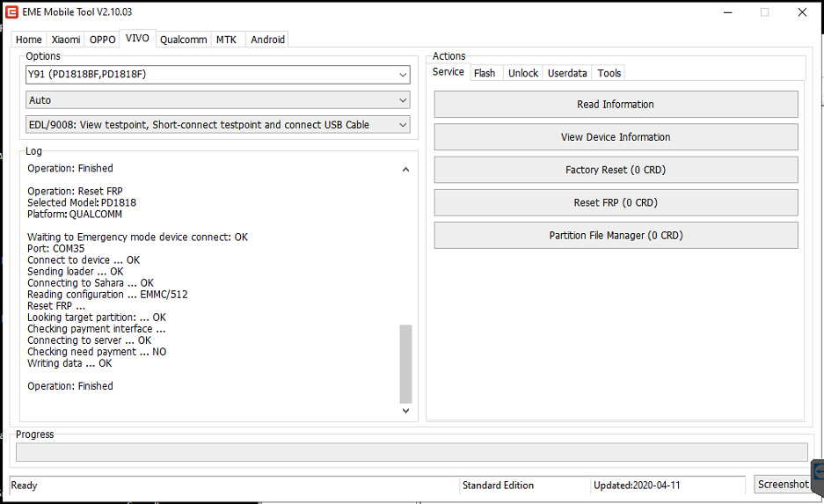Screen dimensions: 824x504
Task: Switch to the Home tab
Action: 29,40
